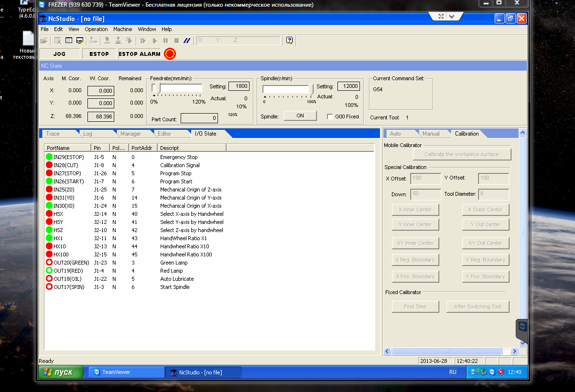The image size is (575, 392).
Task: Click Calibrate the workpiece surface button
Action: [461, 154]
